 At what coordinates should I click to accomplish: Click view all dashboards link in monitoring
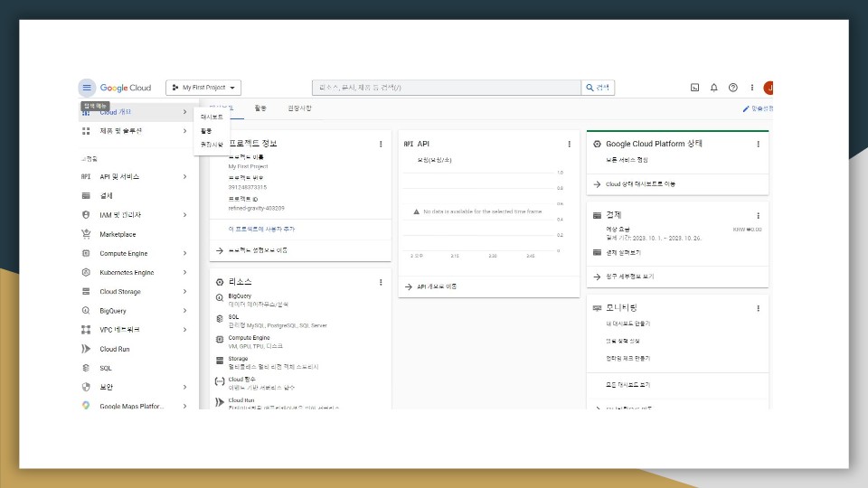[x=627, y=385]
